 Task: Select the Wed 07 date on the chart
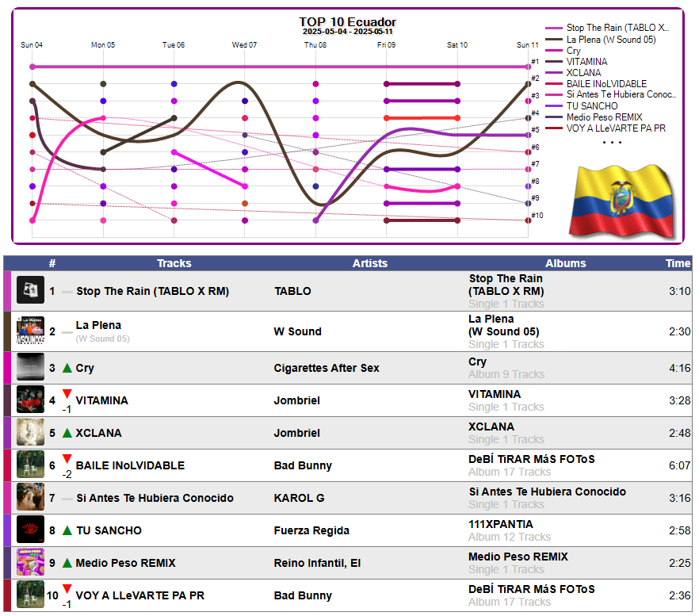244,45
